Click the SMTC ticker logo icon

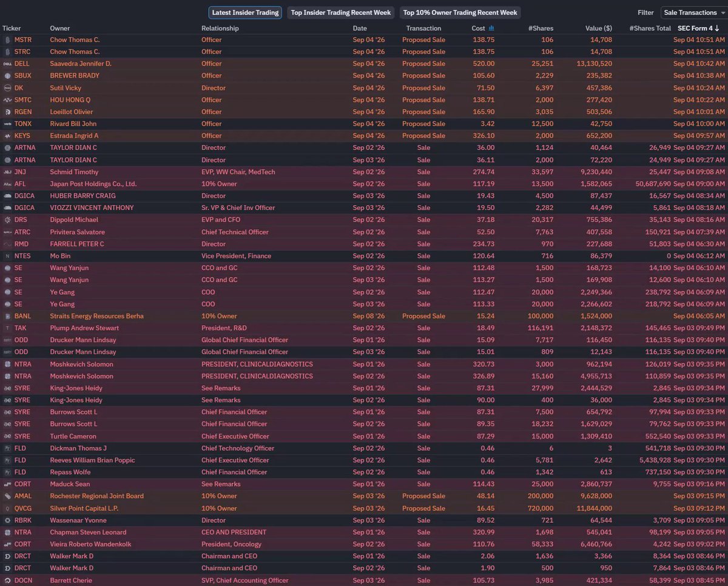pos(7,100)
